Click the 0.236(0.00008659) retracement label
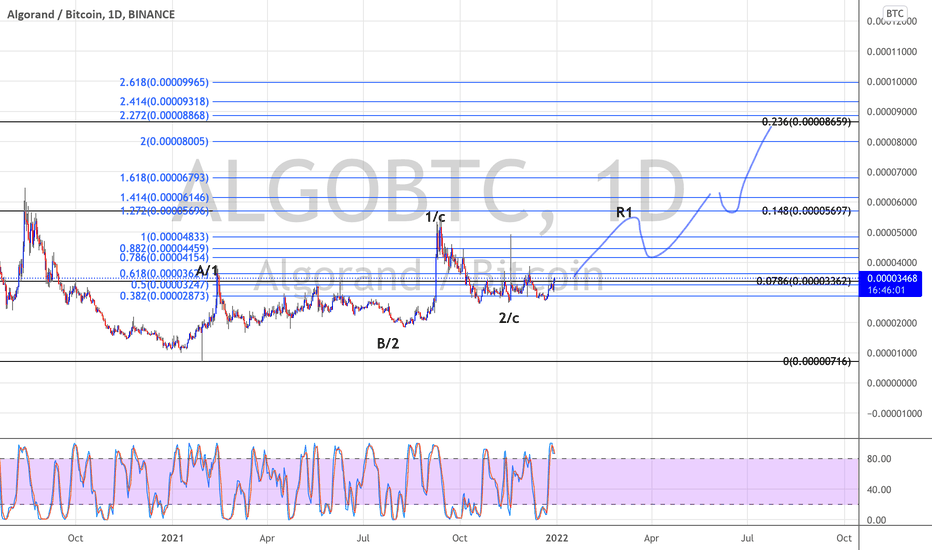The image size is (932, 550). click(806, 122)
